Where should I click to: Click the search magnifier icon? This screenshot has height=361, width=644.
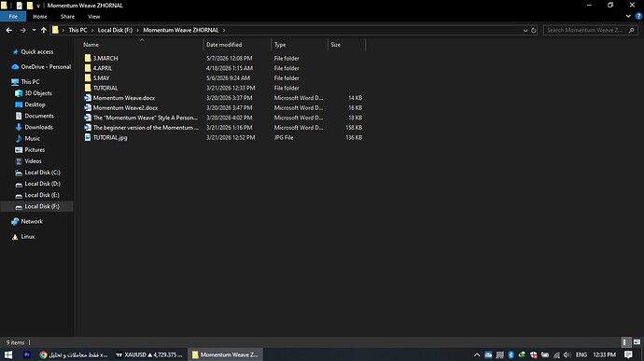pyautogui.click(x=632, y=30)
